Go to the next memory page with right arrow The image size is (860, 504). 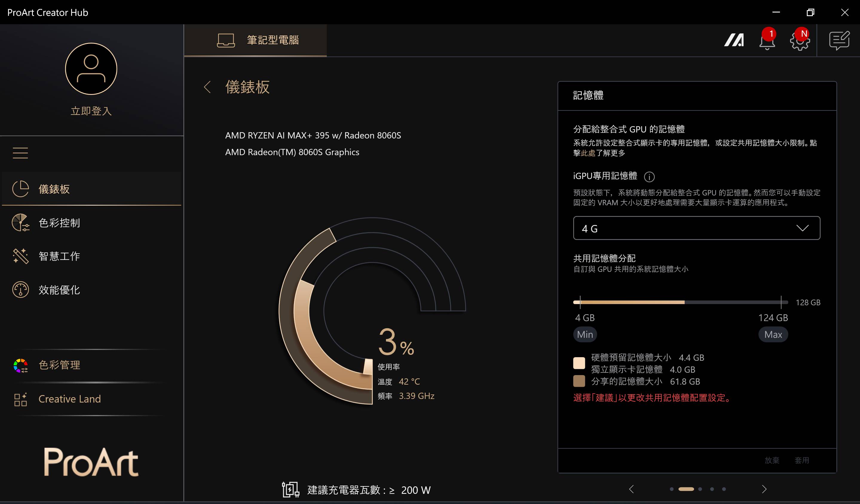coord(764,489)
